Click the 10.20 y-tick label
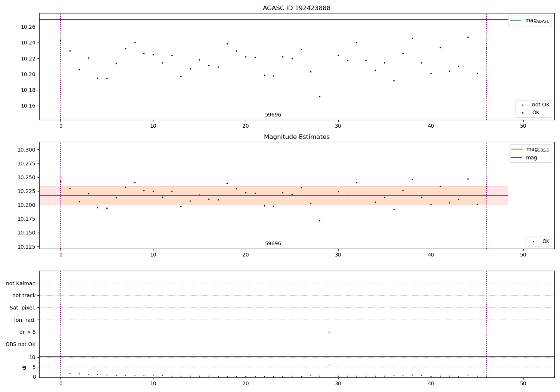The width and height of the screenshot is (560, 392). coord(28,74)
